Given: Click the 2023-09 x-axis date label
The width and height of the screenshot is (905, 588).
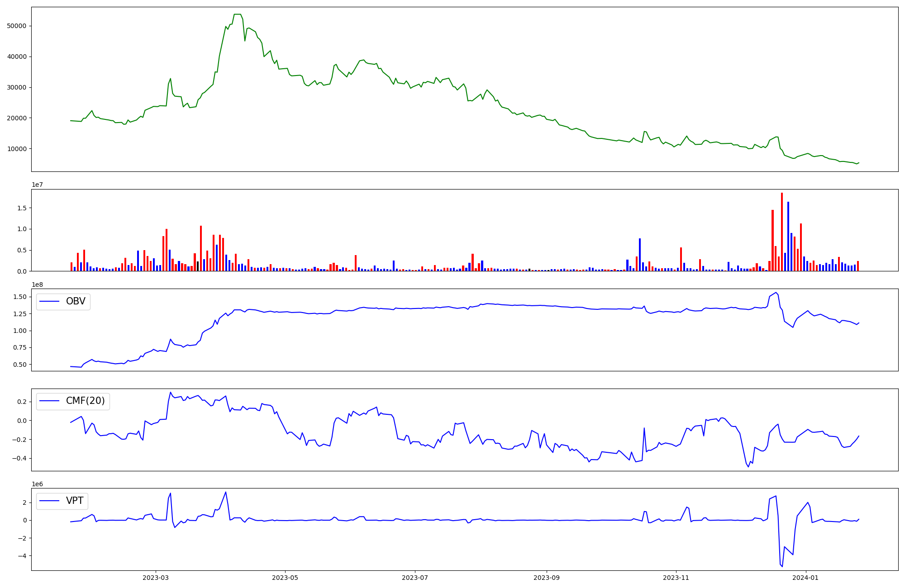Looking at the screenshot, I should point(547,578).
